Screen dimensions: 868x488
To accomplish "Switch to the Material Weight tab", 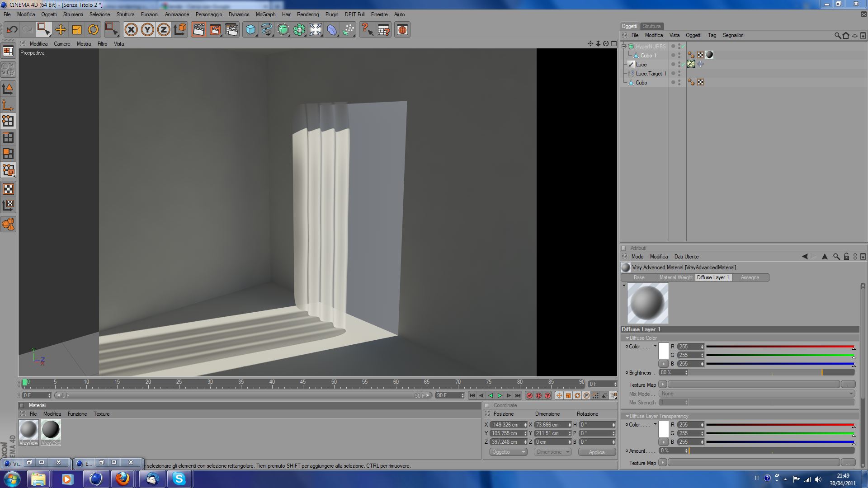I will [x=675, y=277].
